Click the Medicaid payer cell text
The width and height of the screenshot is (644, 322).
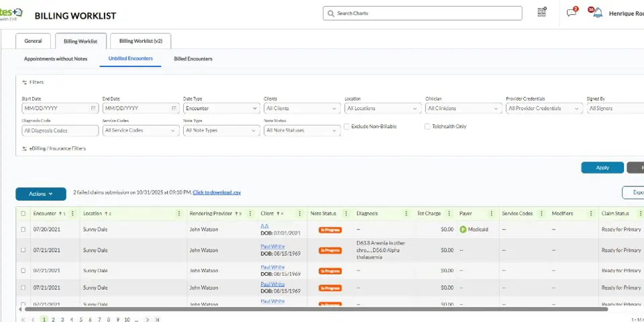click(x=478, y=229)
